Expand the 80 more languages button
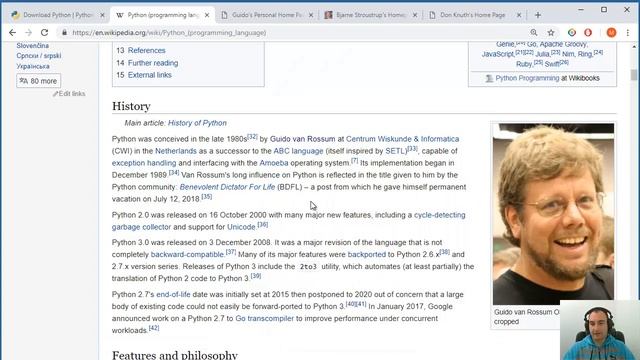This screenshot has height=360, width=640. [38, 81]
